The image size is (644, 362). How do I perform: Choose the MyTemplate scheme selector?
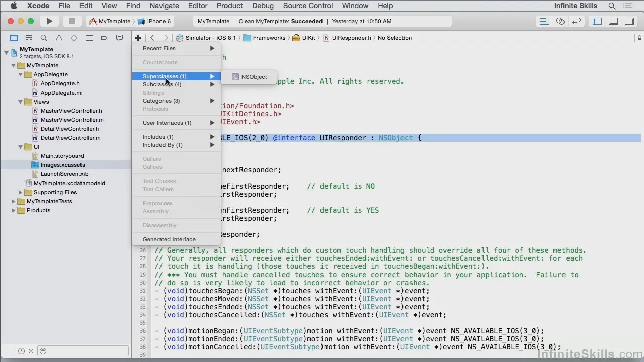coord(109,21)
